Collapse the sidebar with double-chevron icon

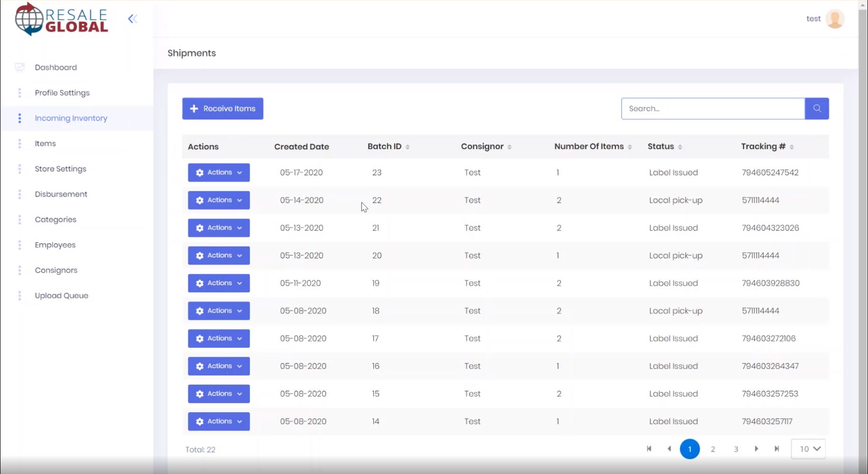(132, 19)
